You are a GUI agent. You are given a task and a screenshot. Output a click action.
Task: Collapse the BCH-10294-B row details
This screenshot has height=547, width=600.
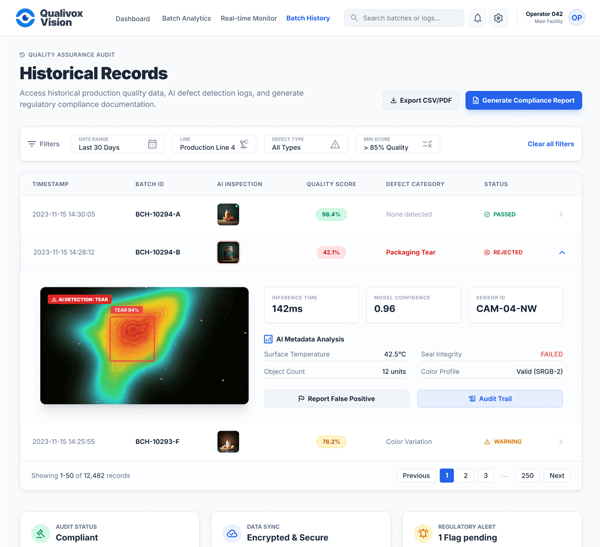pyautogui.click(x=561, y=252)
